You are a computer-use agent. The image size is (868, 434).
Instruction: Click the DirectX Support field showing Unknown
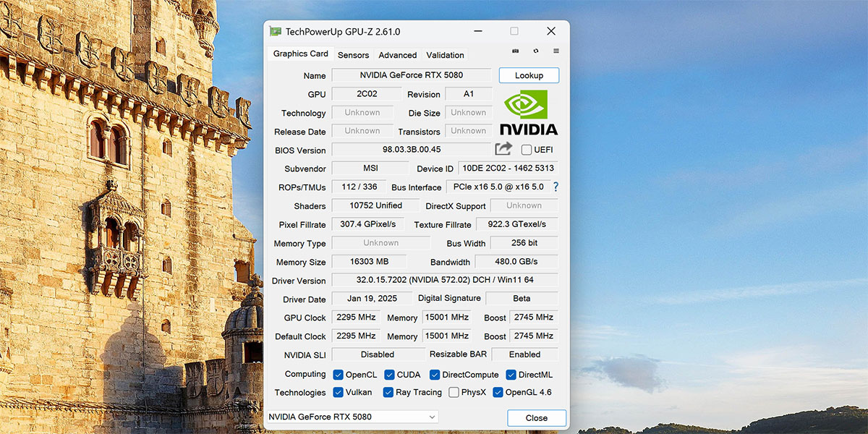(x=524, y=205)
